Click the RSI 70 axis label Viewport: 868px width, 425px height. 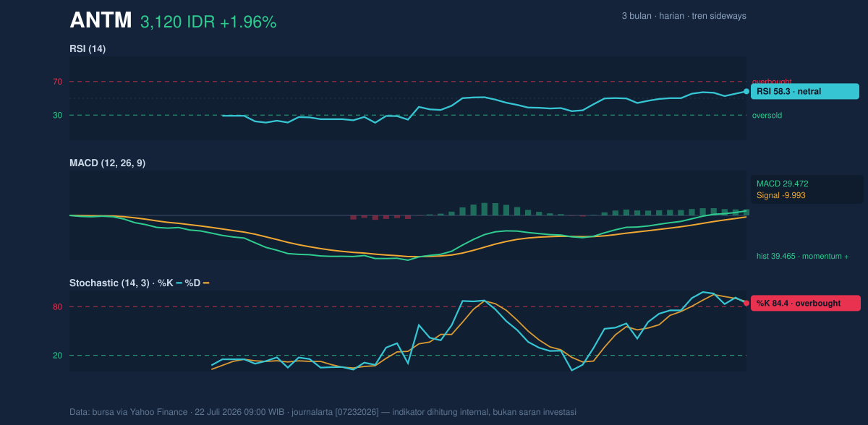point(57,82)
